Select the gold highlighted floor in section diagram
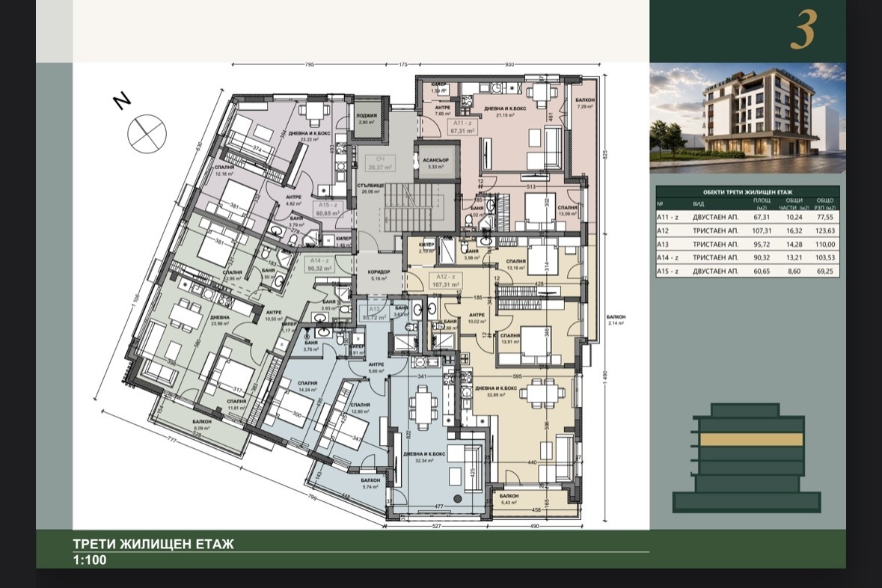Viewport: 882px width, 588px height. [750, 439]
